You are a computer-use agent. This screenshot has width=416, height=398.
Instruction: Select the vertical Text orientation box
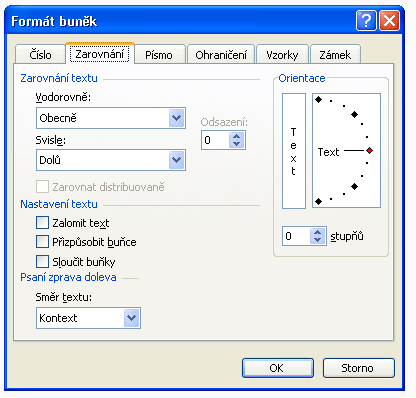294,151
